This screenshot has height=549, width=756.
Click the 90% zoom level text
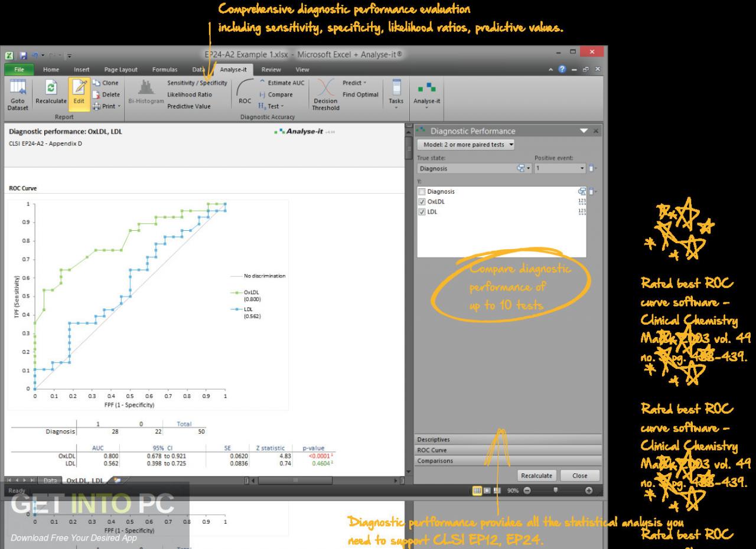511,491
